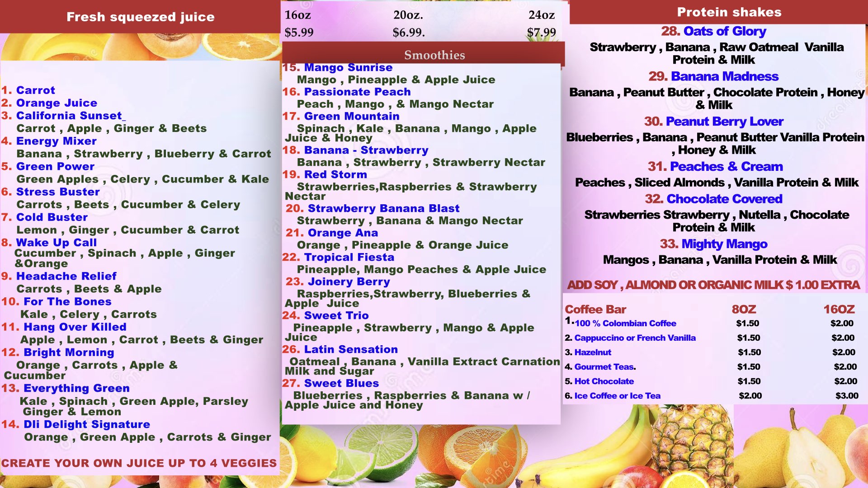
Task: Select the California Sunset juice item
Action: click(x=69, y=116)
